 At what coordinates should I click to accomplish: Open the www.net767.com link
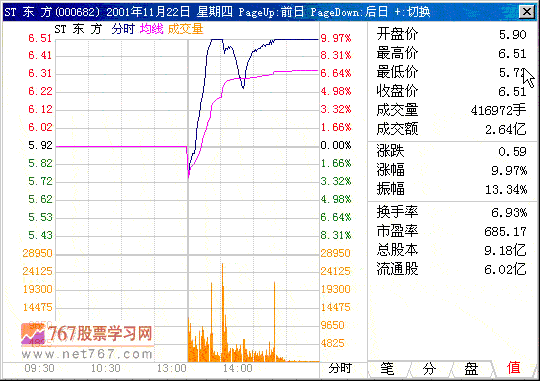86,354
